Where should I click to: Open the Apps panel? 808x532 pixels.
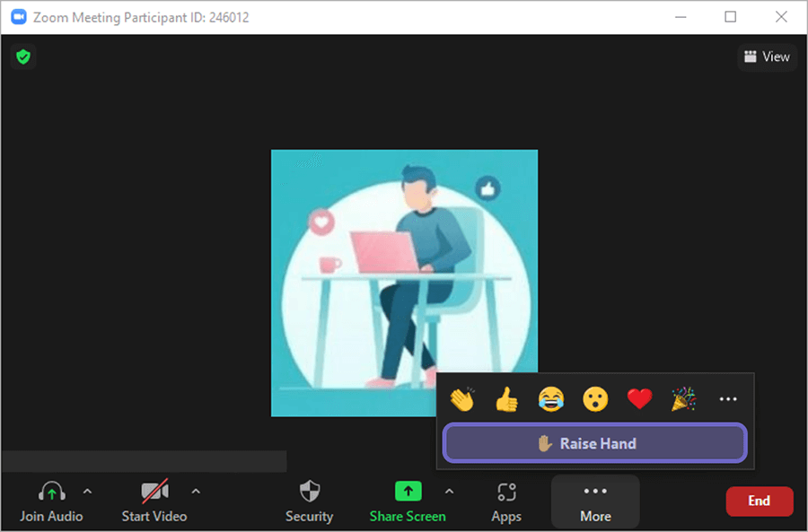point(505,501)
